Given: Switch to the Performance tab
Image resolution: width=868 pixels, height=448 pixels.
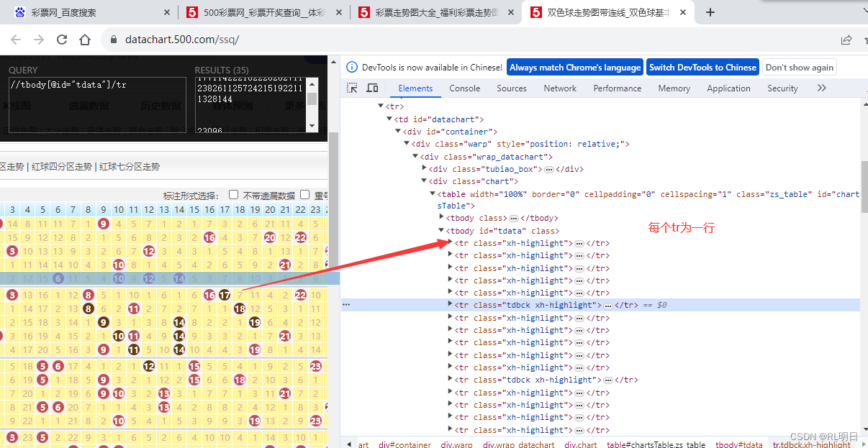Looking at the screenshot, I should (x=618, y=88).
